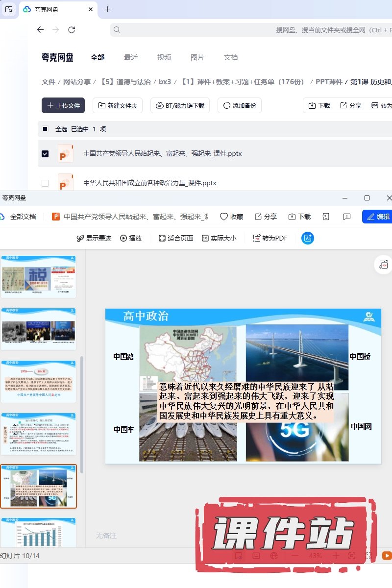Viewport: 392px width, 588px height.
Task: Check the box for 中华人民共和国成立前各种政治力量 file
Action: pos(45,183)
